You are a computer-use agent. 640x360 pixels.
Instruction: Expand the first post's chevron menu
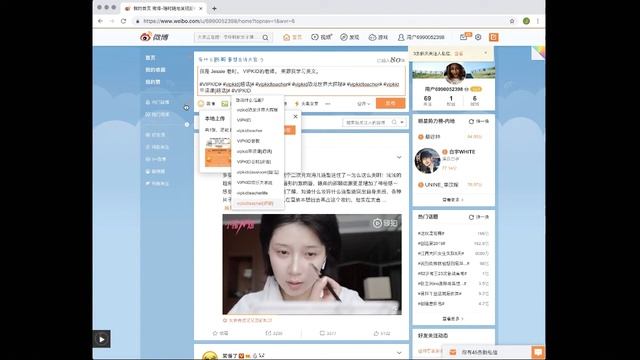tap(399, 157)
